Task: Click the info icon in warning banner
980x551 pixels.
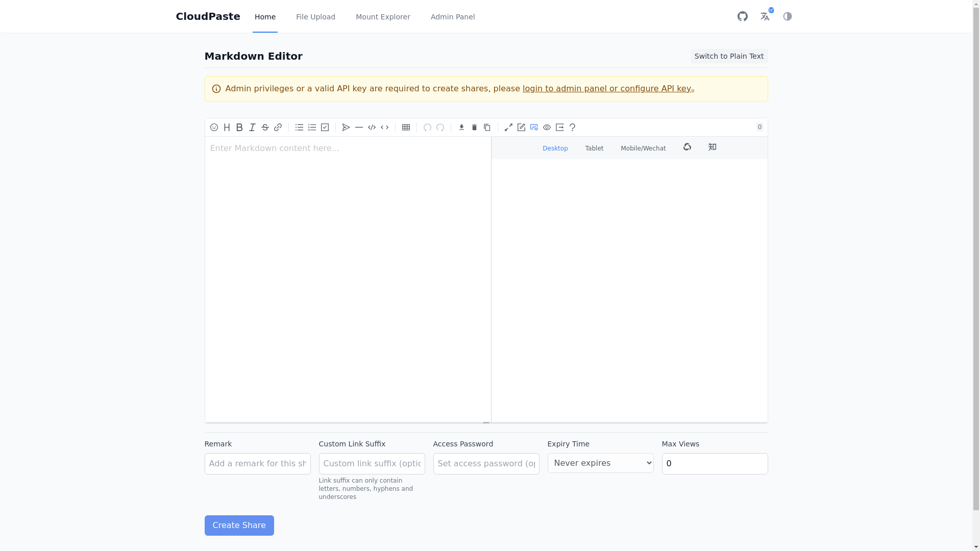Action: [x=216, y=89]
